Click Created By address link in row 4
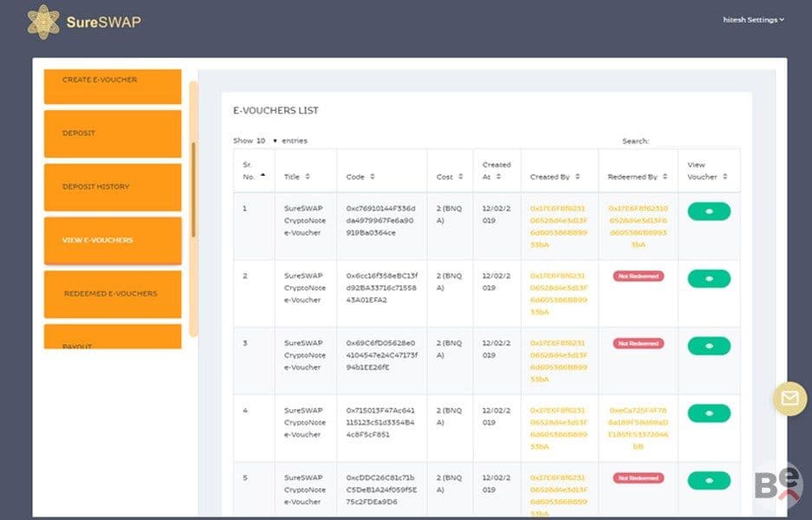Screen dimensions: 812x520 coord(559,428)
